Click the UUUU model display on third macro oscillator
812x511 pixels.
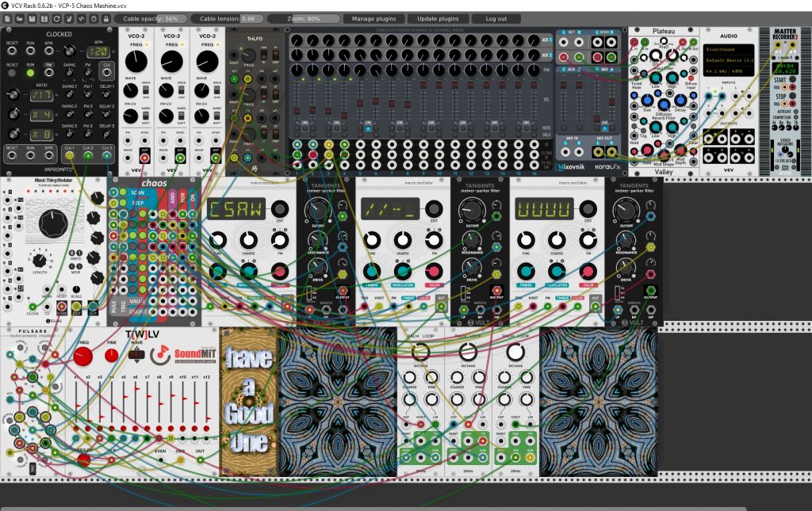(x=544, y=209)
